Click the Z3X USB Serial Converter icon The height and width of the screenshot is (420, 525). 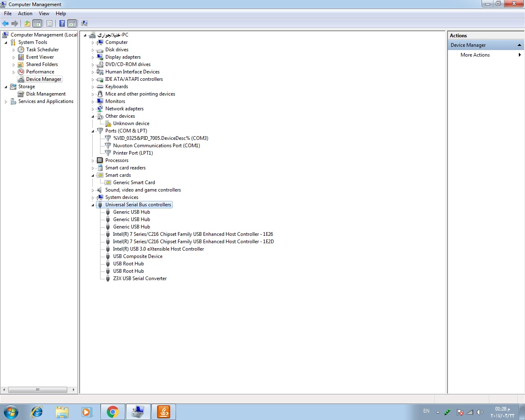click(x=108, y=278)
